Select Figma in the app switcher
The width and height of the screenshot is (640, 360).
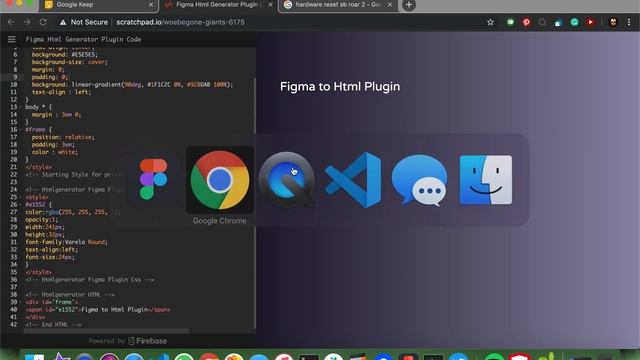point(153,180)
